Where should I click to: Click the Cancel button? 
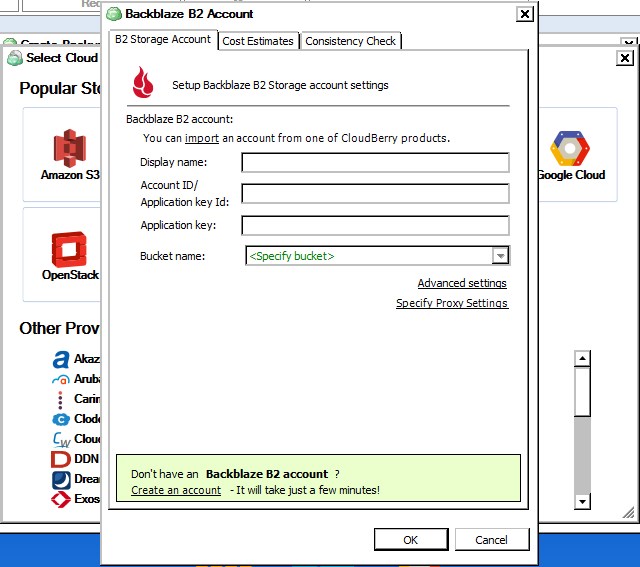pos(492,540)
